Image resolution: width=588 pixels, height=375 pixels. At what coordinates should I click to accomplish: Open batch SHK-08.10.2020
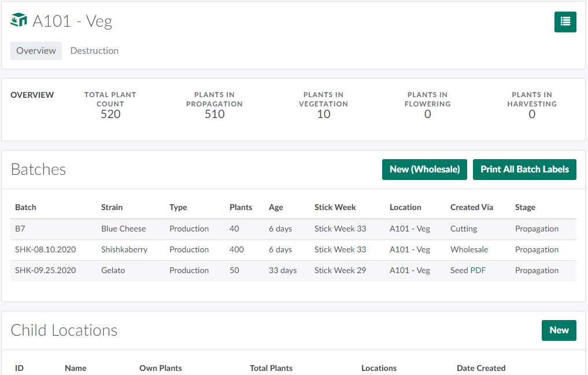pyautogui.click(x=45, y=249)
